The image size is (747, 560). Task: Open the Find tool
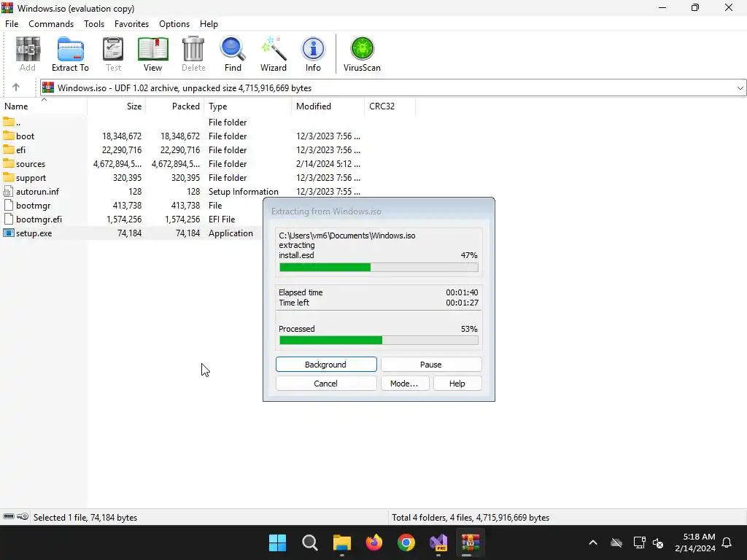233,54
